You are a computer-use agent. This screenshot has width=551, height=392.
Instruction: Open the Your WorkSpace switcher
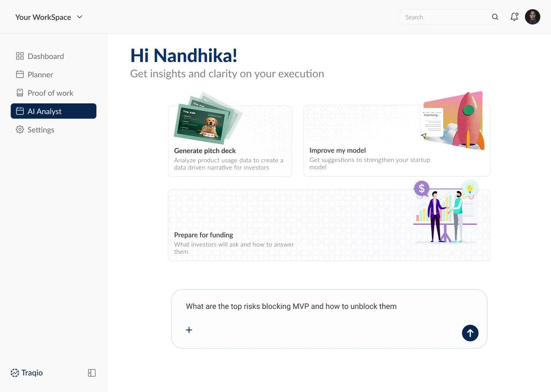pyautogui.click(x=43, y=17)
